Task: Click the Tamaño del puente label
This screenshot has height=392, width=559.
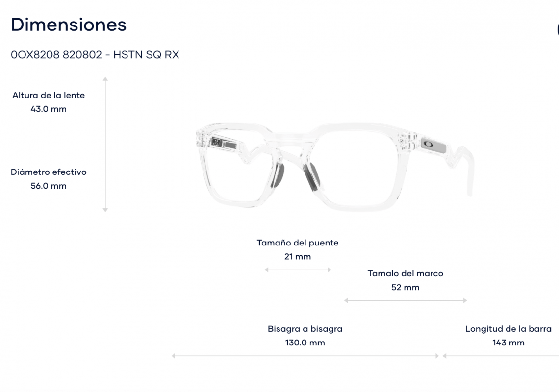Action: coord(298,243)
